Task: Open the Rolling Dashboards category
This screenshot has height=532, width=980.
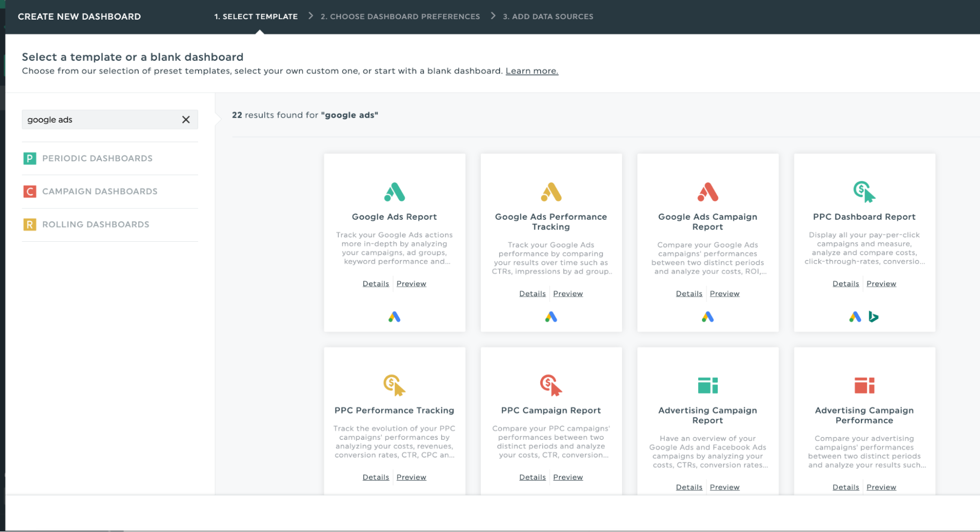Action: tap(96, 225)
